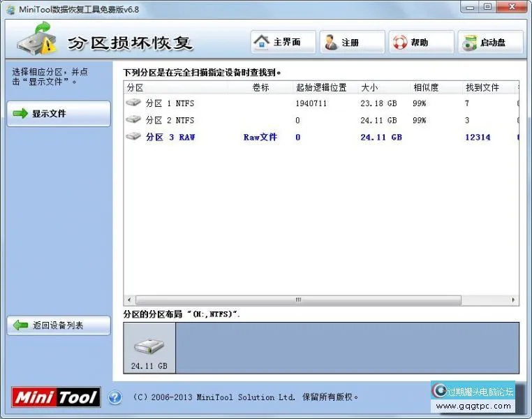Image resolution: width=532 pixels, height=419 pixels.
Task: Click the 99% similarity of 分区 1
Action: tap(420, 103)
